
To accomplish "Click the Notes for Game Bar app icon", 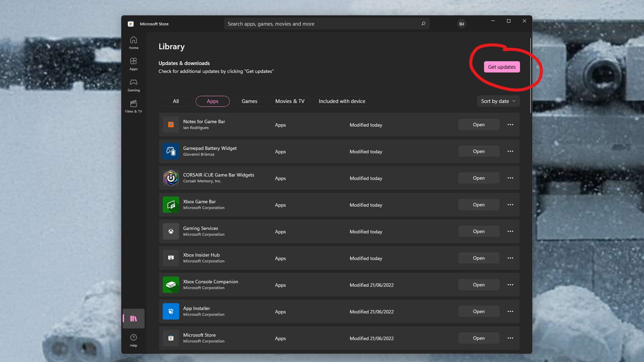I will point(171,125).
